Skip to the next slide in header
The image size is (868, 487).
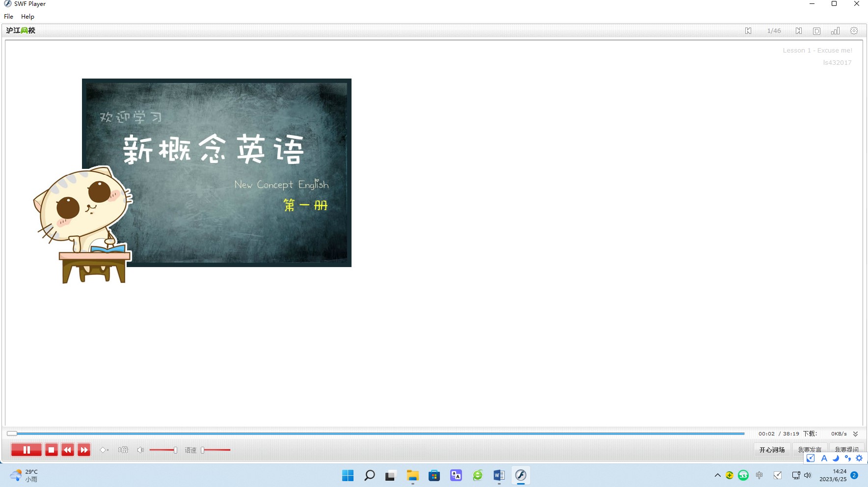799,31
